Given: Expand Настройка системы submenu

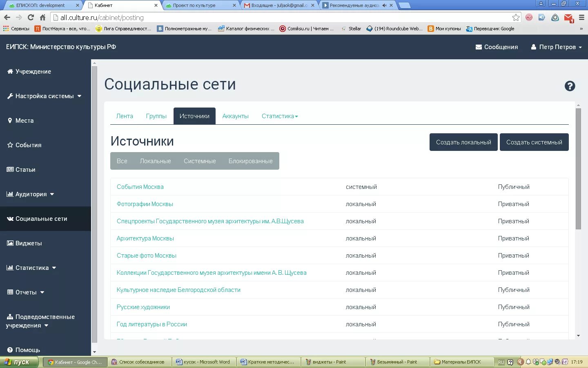Looking at the screenshot, I should tap(45, 96).
